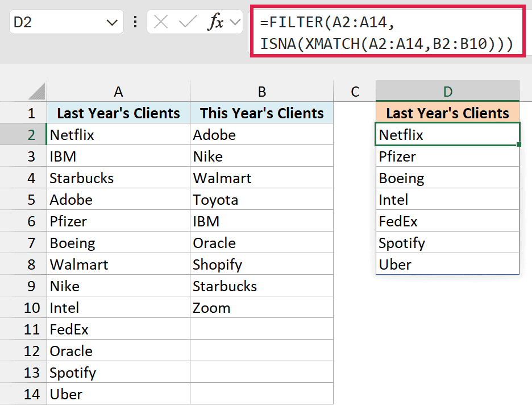The height and width of the screenshot is (405, 532).
Task: Select Walmart cell in column B
Action: pos(261,177)
